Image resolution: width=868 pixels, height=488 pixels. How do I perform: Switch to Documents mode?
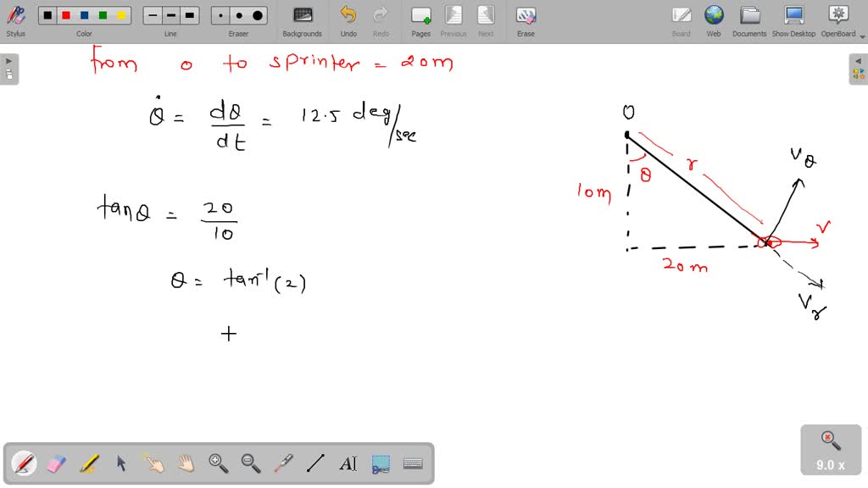click(x=749, y=20)
